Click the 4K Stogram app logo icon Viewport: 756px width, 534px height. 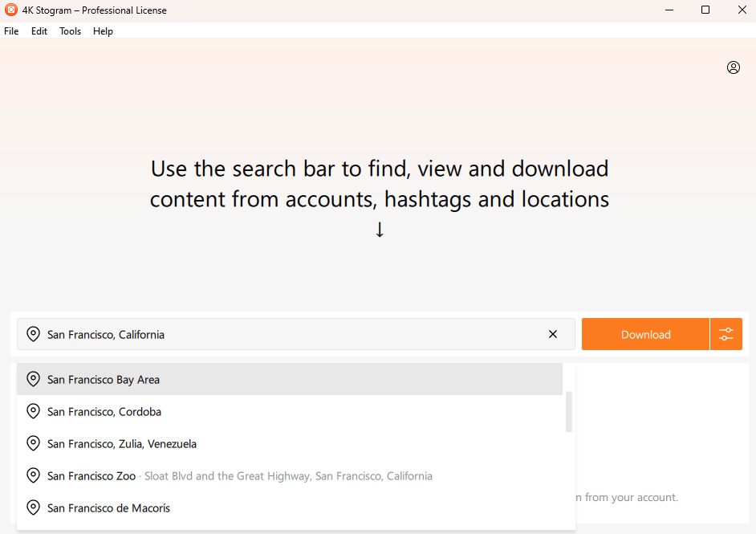[x=10, y=10]
